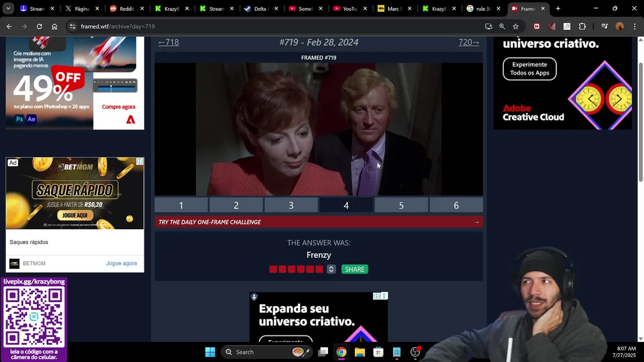Show frame 6 of the movie
Image resolution: width=644 pixels, height=362 pixels.
point(456,205)
